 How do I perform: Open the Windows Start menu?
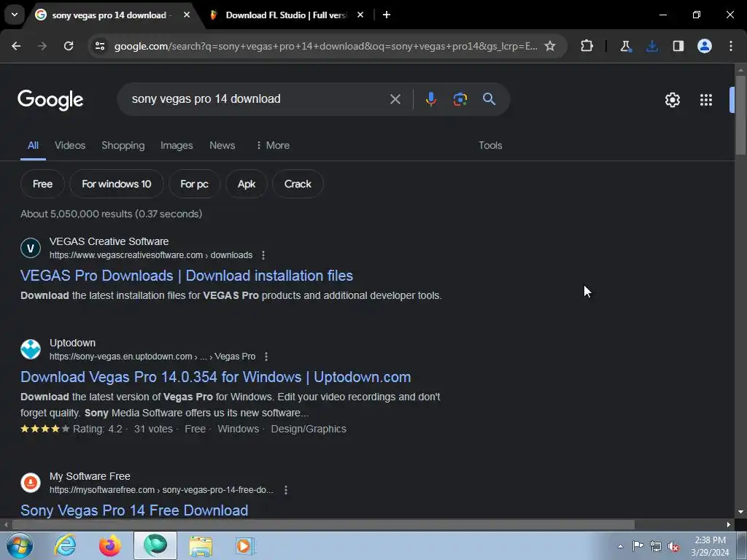[19, 545]
